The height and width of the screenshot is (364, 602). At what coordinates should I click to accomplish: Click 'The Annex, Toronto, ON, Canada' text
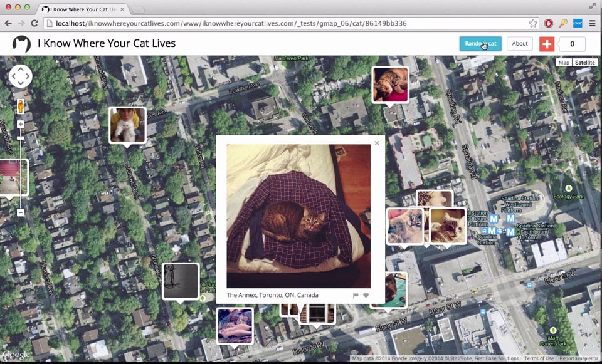[272, 295]
